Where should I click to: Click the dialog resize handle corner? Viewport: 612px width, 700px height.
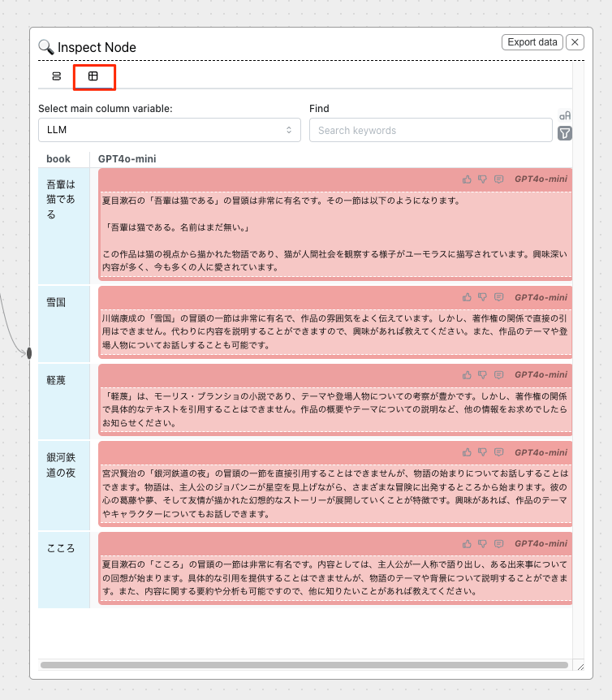point(580,667)
